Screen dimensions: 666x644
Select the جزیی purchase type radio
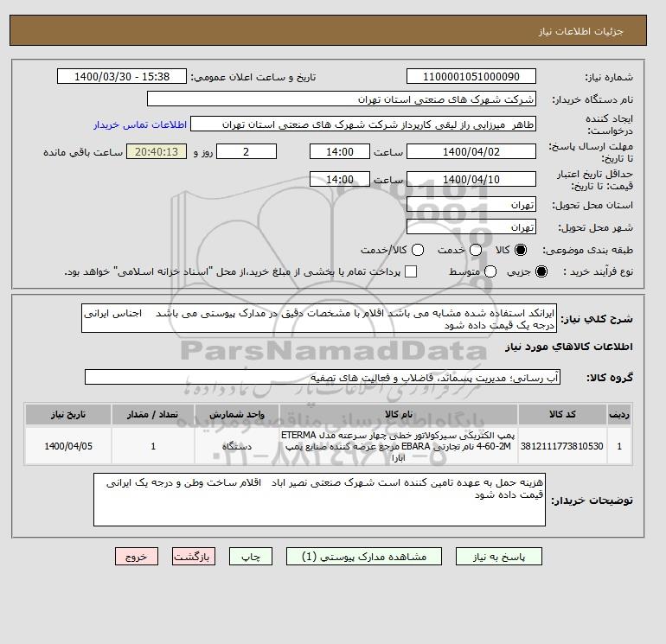point(541,271)
